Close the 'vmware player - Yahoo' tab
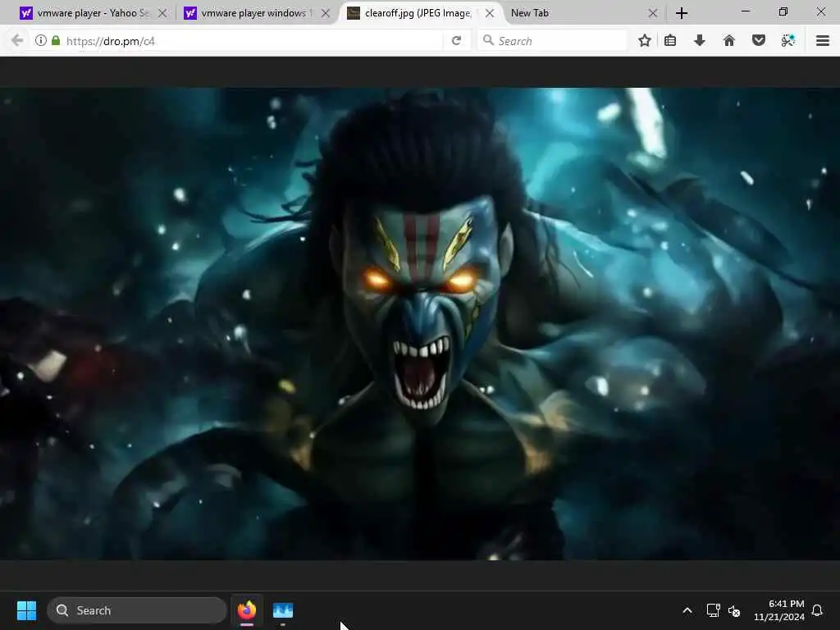The width and height of the screenshot is (840, 630). pyautogui.click(x=162, y=13)
